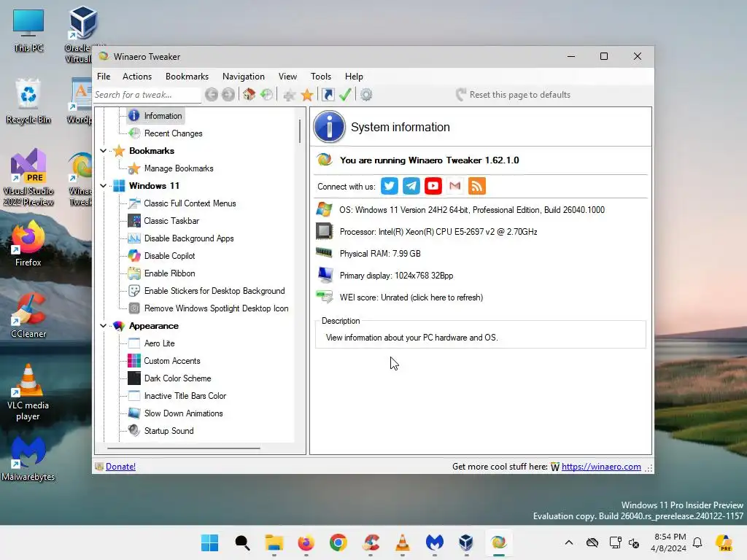
Task: Click the add bookmark star-plus icon
Action: 289,95
